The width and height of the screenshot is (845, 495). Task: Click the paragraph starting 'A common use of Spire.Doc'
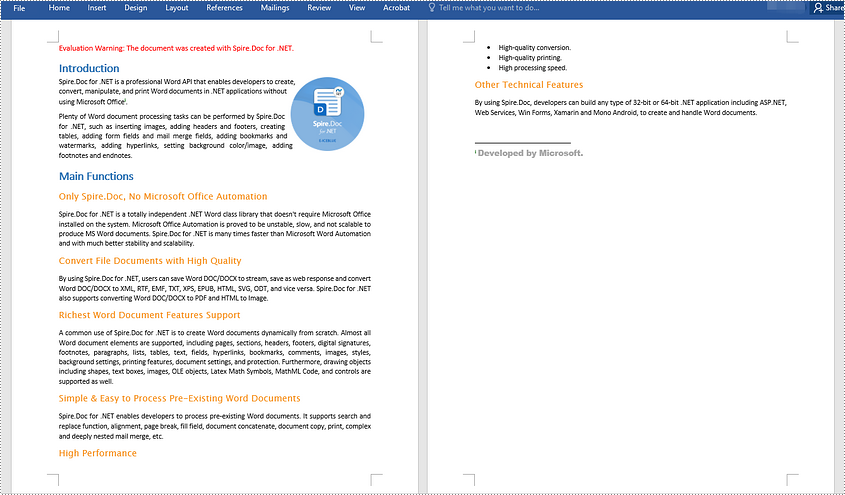coord(214,357)
